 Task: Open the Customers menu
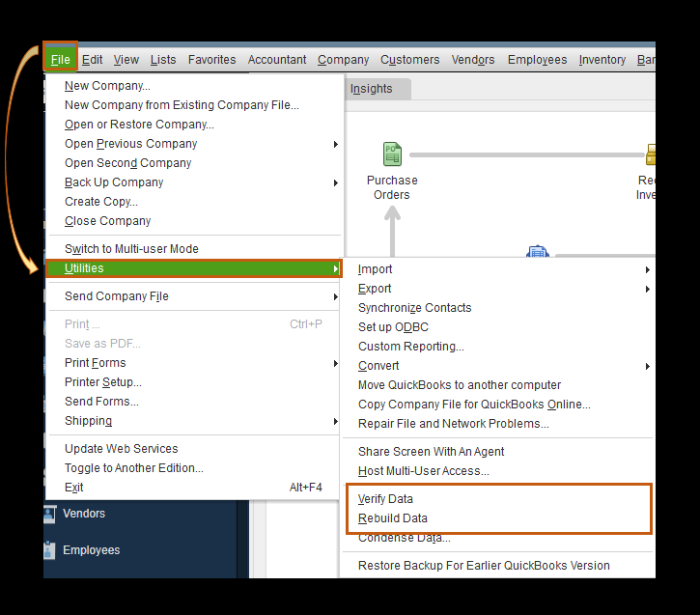[x=409, y=59]
